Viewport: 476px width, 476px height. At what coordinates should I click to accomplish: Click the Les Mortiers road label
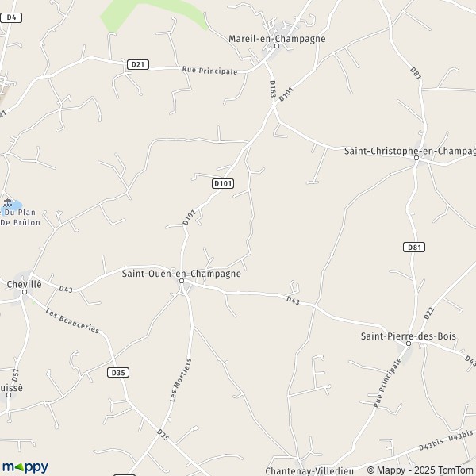click(181, 380)
